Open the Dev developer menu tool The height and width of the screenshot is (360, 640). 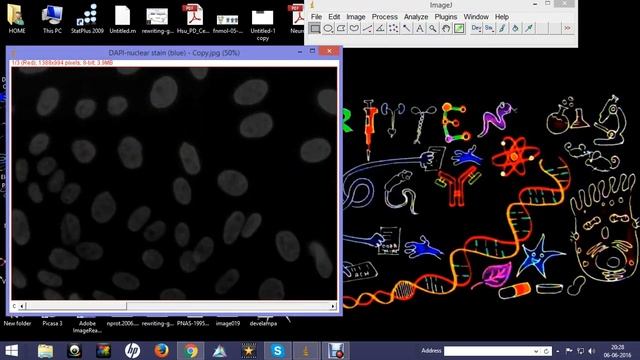pos(476,28)
